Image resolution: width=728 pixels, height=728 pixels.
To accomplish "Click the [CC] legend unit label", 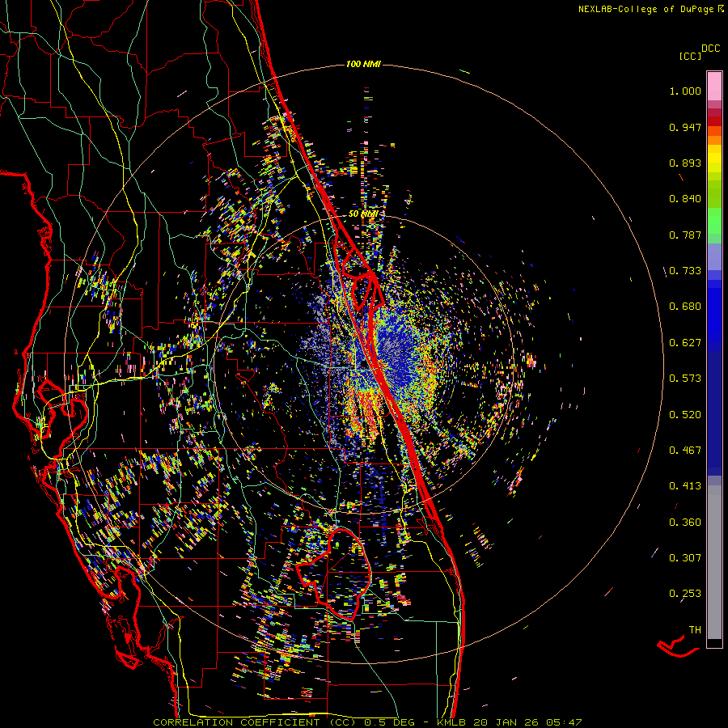I will coord(690,56).
